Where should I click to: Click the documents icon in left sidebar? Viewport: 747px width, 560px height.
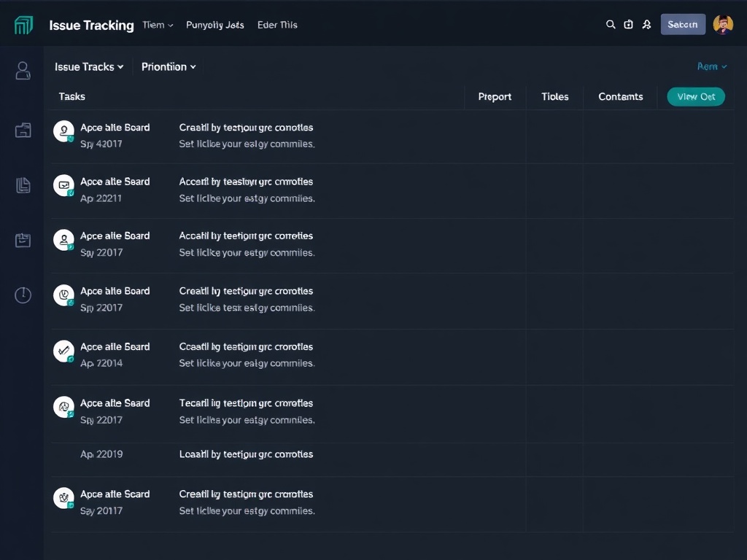(23, 185)
